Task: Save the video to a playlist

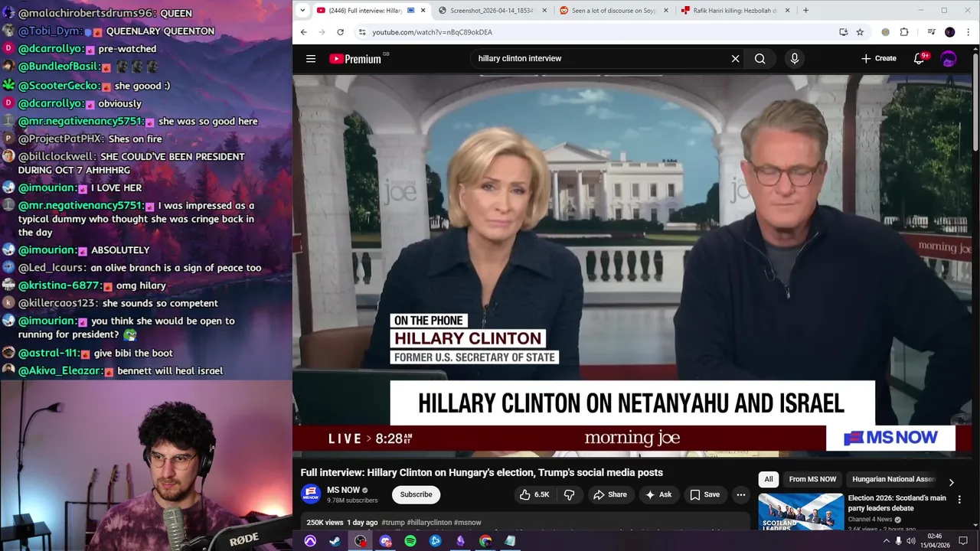Action: (x=704, y=494)
